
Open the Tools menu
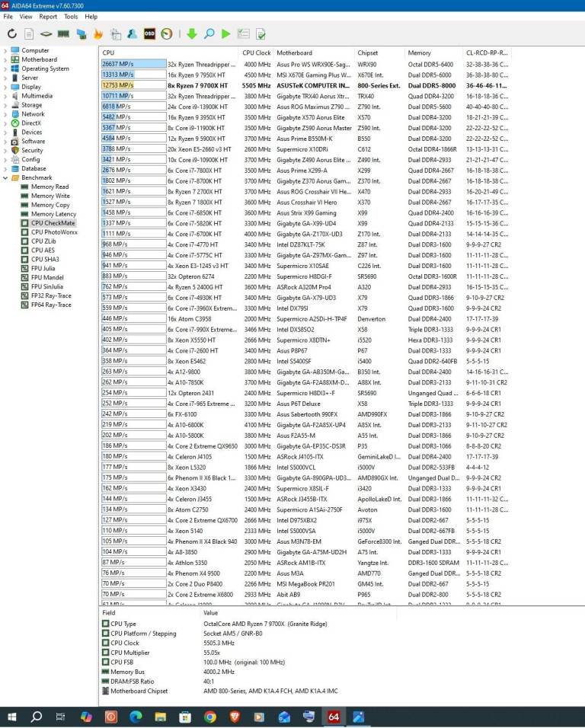click(71, 16)
